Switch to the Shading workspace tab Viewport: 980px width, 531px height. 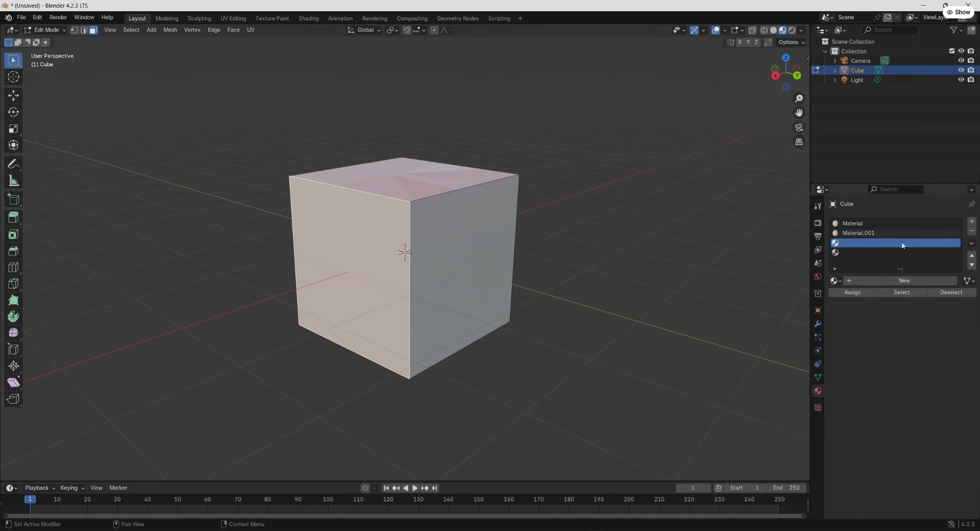point(308,18)
